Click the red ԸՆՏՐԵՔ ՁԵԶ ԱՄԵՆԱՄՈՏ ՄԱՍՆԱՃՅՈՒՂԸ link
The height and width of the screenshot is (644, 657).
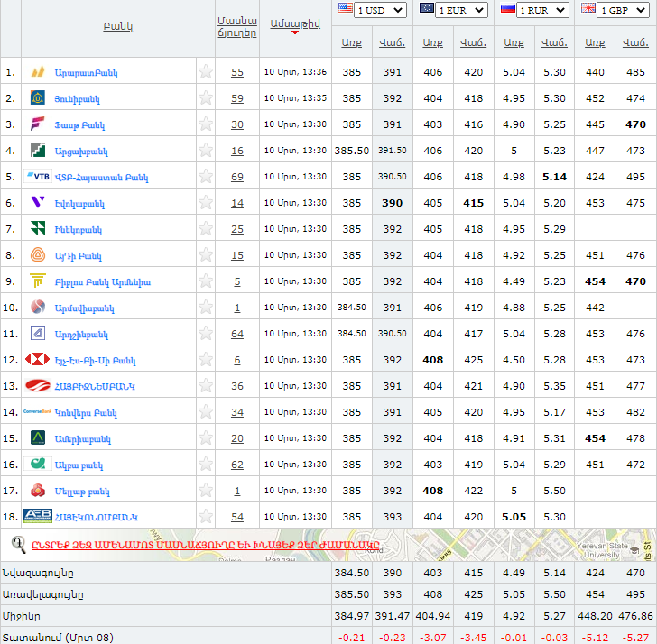pos(206,545)
